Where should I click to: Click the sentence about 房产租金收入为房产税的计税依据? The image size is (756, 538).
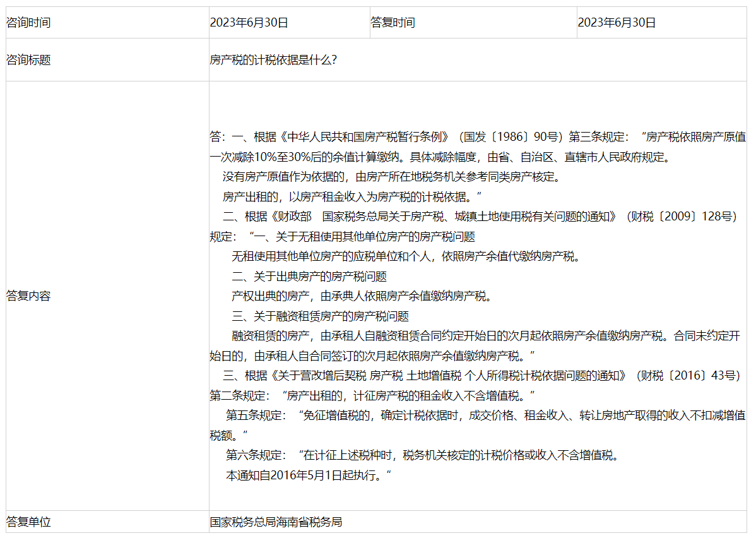click(352, 196)
